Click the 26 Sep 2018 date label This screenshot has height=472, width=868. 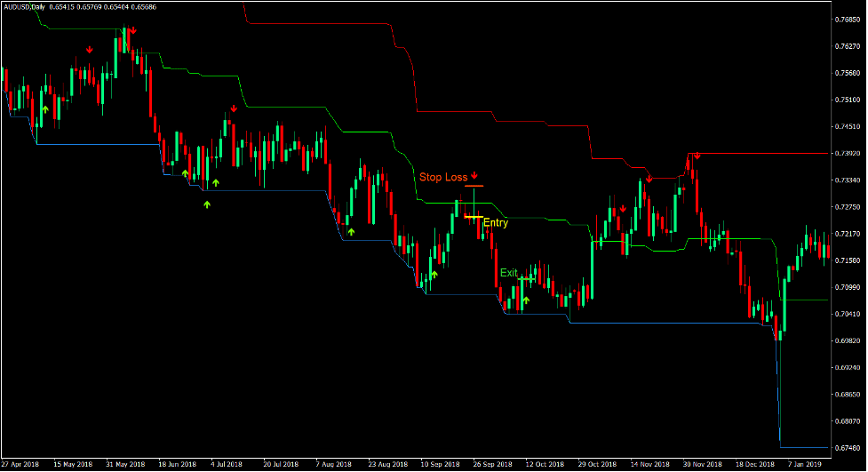pos(491,464)
